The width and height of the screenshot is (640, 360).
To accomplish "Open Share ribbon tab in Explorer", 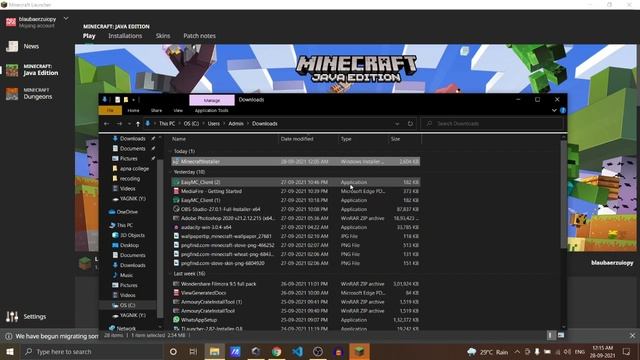I will click(156, 111).
